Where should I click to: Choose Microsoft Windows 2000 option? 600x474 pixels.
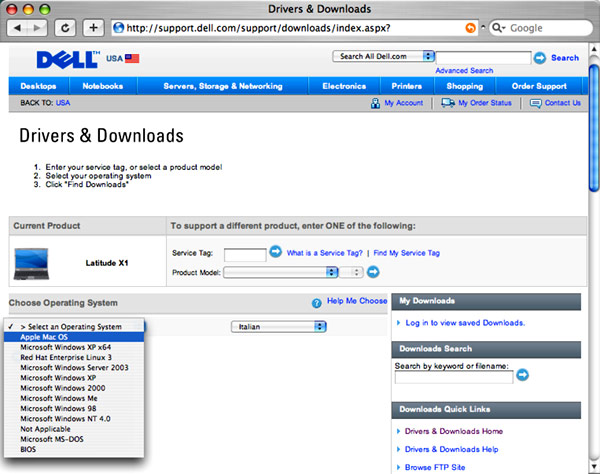pos(74,388)
